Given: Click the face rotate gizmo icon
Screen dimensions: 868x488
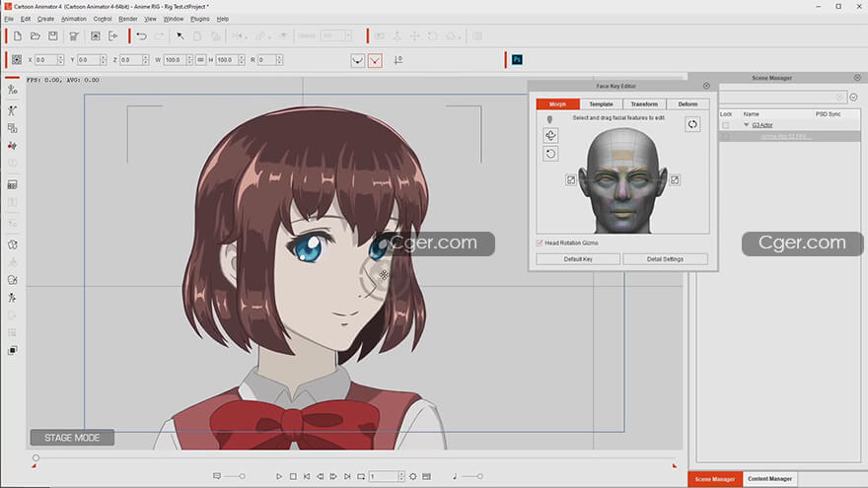Looking at the screenshot, I should point(550,136).
